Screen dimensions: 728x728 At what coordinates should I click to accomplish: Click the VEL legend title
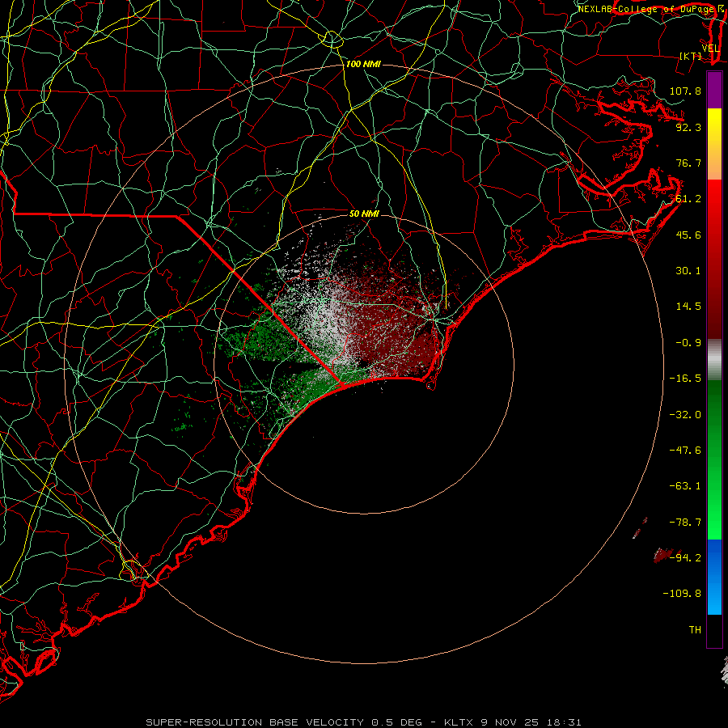(x=710, y=49)
